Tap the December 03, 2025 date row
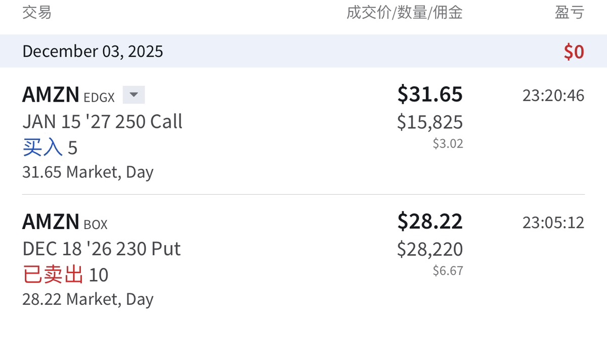Viewport: 607px width, 364px height. coord(93,51)
